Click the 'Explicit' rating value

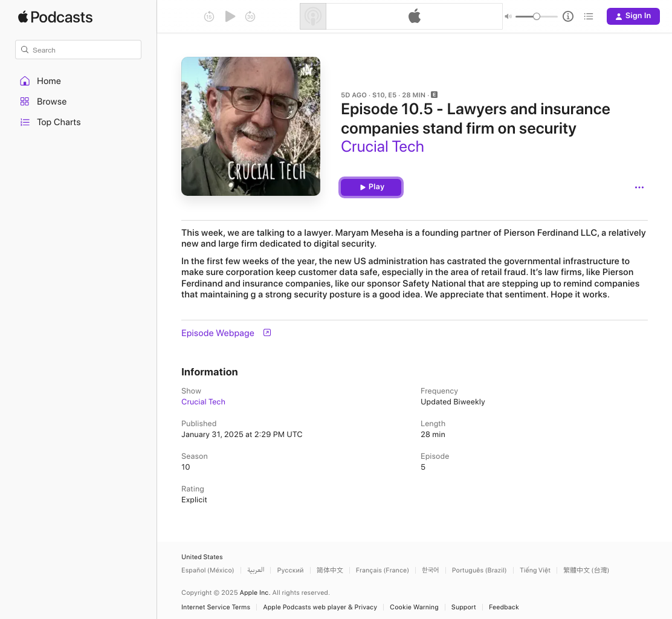[x=194, y=500]
